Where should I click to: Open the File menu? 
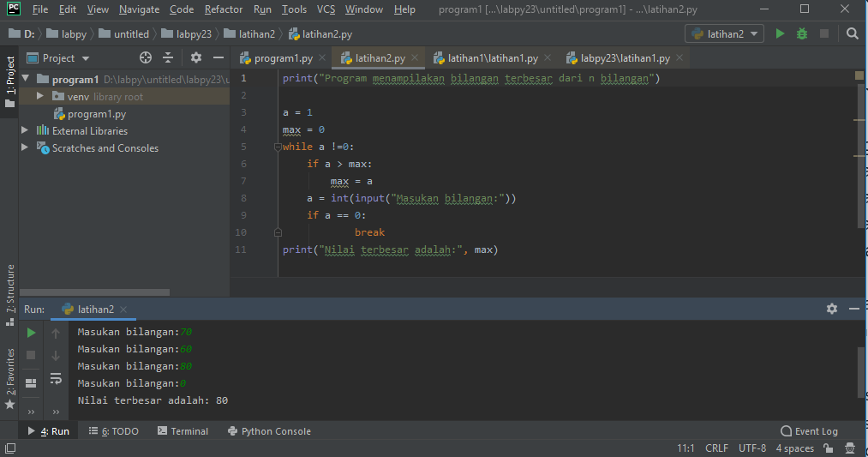tap(40, 9)
